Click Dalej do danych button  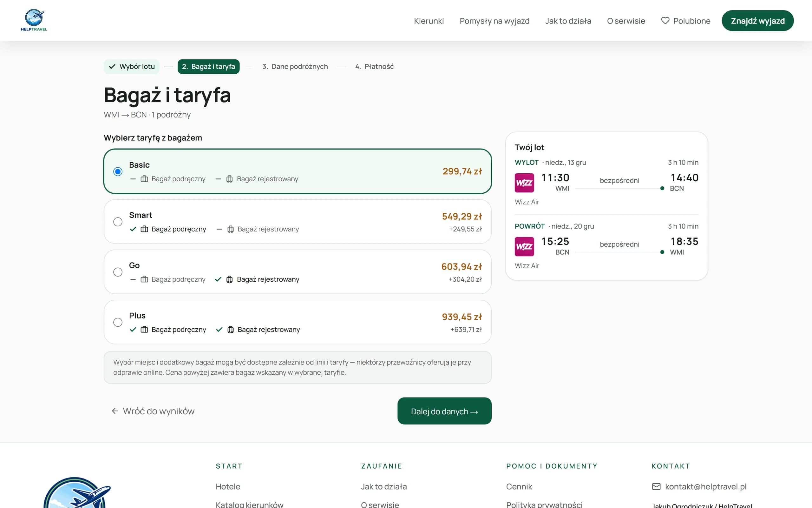pos(444,411)
